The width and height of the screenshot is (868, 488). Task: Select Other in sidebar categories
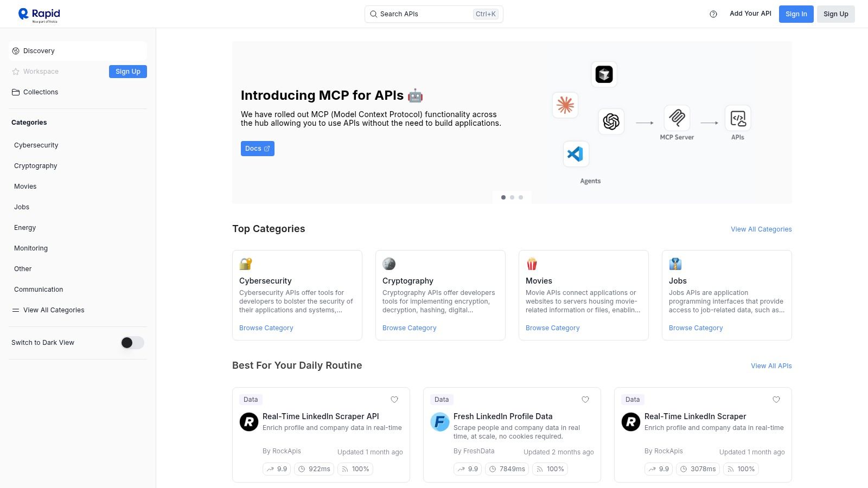[x=23, y=269]
